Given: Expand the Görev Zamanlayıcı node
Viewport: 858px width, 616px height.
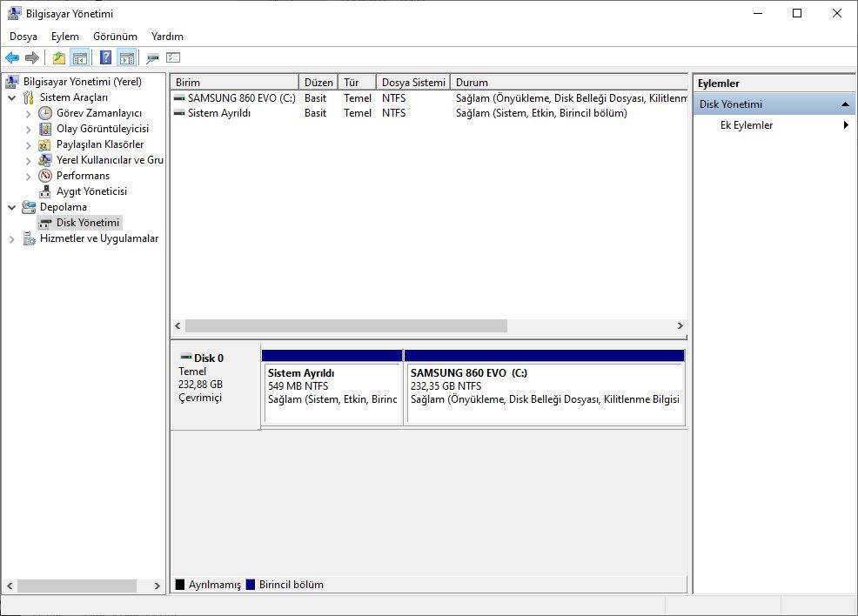Looking at the screenshot, I should coord(28,114).
